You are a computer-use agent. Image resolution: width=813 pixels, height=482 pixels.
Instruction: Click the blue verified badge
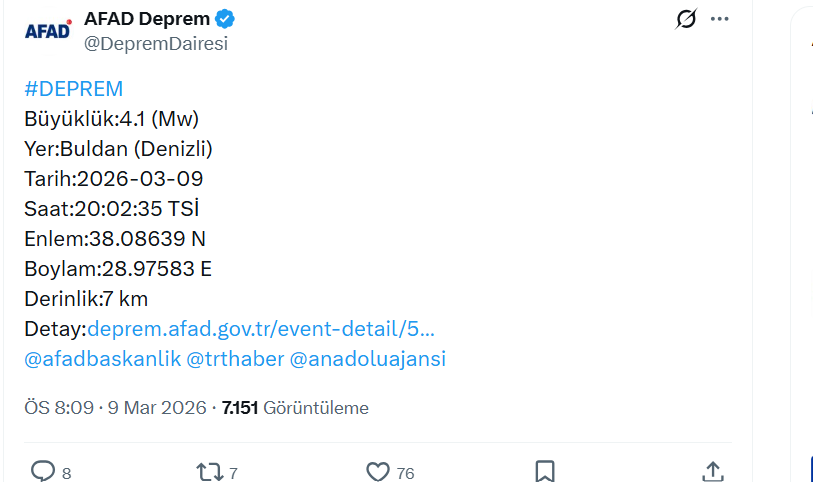tap(226, 19)
